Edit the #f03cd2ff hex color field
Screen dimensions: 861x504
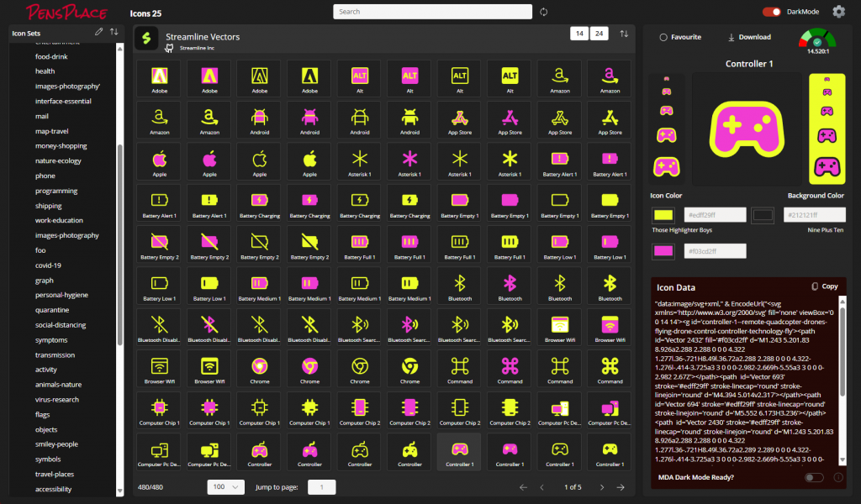(x=715, y=251)
